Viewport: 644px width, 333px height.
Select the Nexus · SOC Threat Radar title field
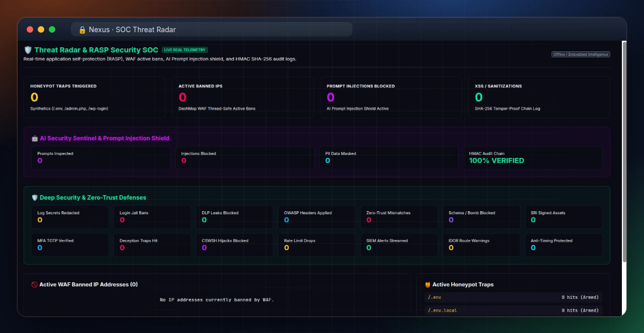[211, 30]
